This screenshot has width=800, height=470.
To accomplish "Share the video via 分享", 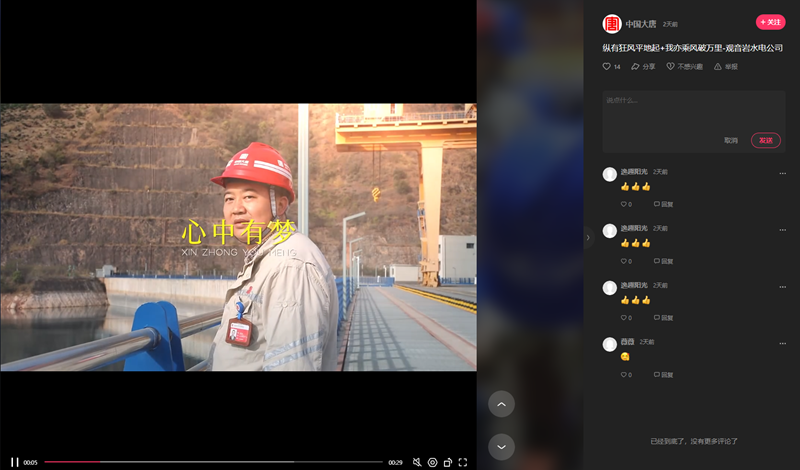I will pos(643,67).
